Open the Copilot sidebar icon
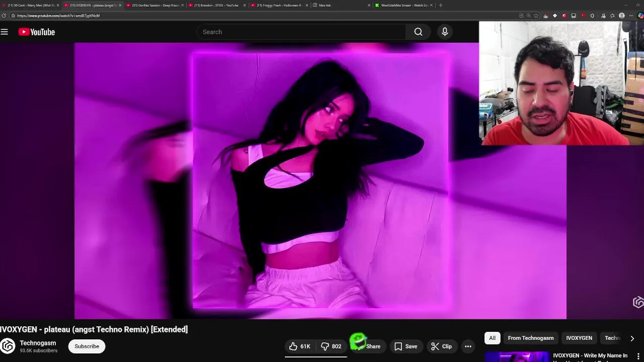Screen dimensions: 644x362 tap(640, 16)
